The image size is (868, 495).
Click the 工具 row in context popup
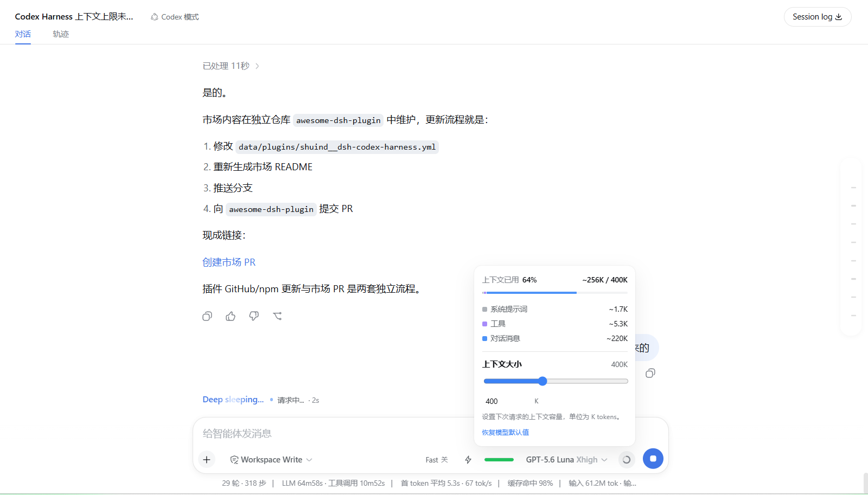click(x=555, y=324)
